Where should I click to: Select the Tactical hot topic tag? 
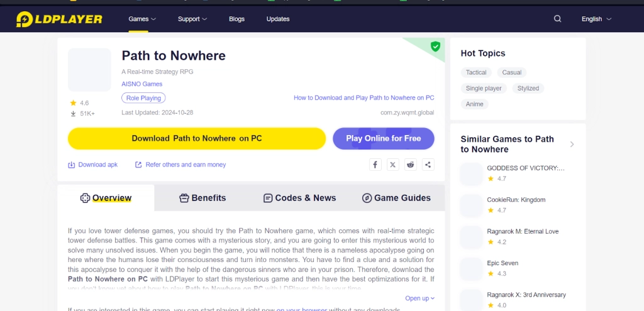[476, 73]
